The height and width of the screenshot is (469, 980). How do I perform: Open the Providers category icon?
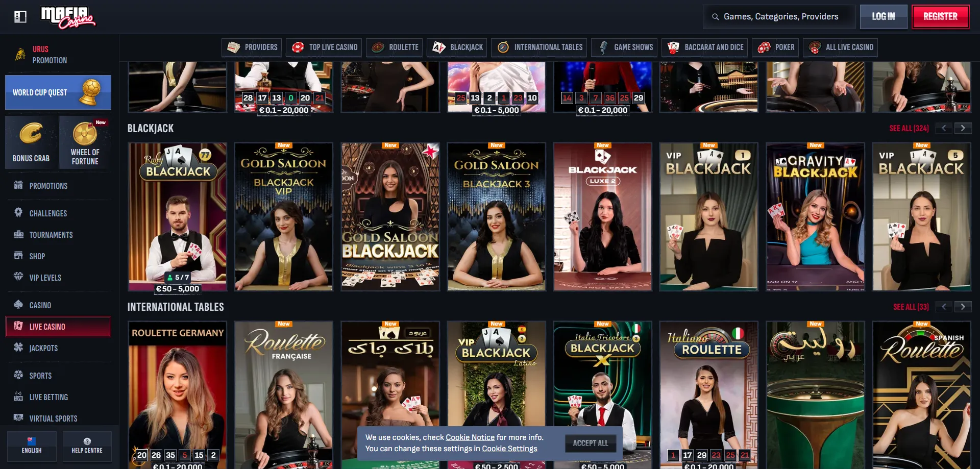(234, 47)
